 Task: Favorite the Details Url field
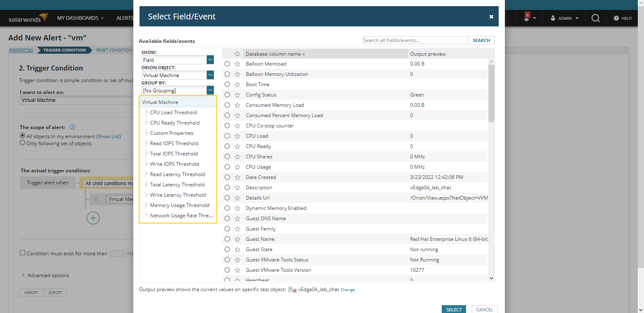point(237,198)
